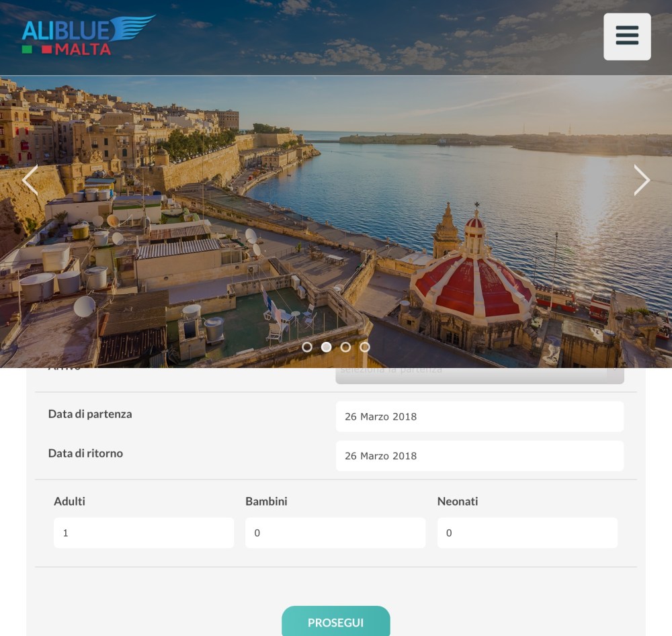Click the Data di partenza label
This screenshot has height=636, width=672.
tap(90, 414)
